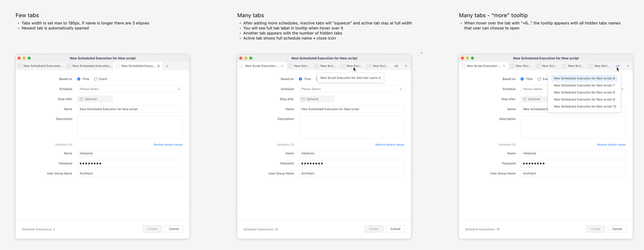644x250 pixels.
Task: Select the Time radio in the Many tabs window
Action: pyautogui.click(x=301, y=79)
